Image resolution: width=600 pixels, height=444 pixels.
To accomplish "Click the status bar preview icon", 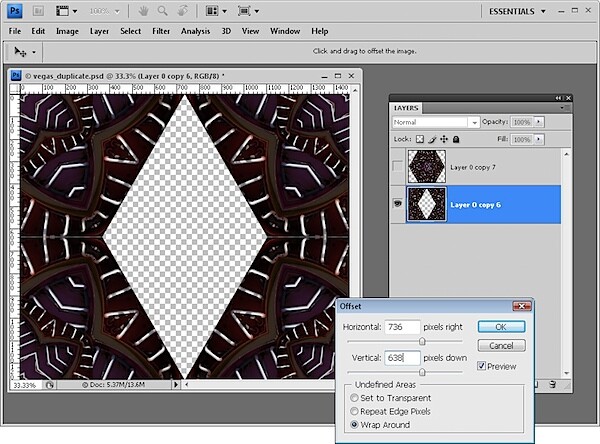I will coord(49,385).
